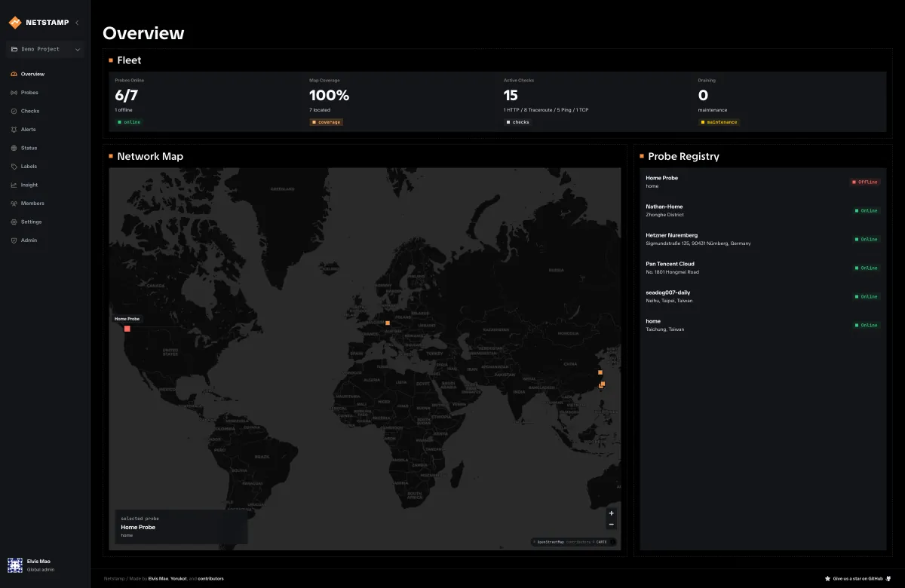The width and height of the screenshot is (905, 588).
Task: Click the checks tag under Active Checks
Action: click(x=518, y=122)
